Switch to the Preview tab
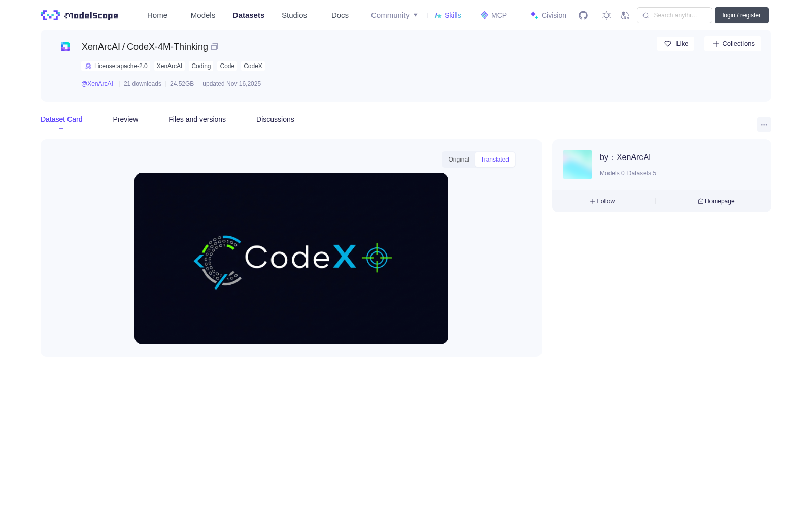This screenshot has height=508, width=812. (x=125, y=119)
